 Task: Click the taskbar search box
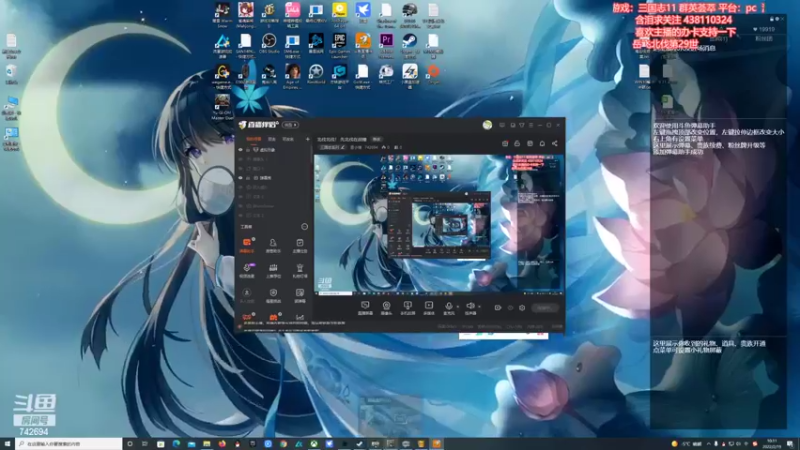coord(69,444)
